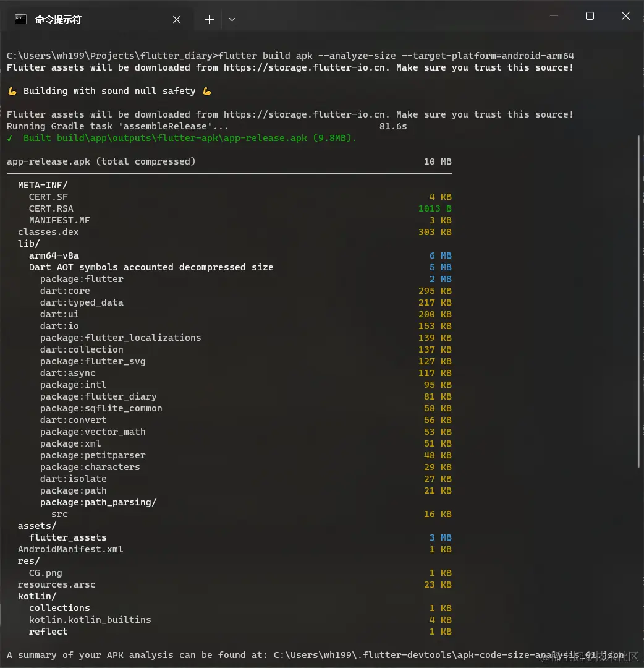This screenshot has height=668, width=644.
Task: Click the flutter_assets row
Action: (x=240, y=537)
